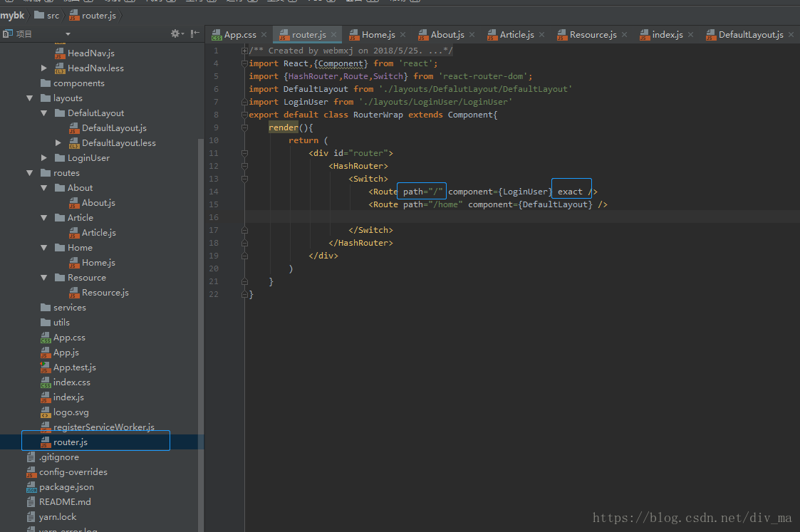Close the Home.js tab
The height and width of the screenshot is (532, 800).
402,35
